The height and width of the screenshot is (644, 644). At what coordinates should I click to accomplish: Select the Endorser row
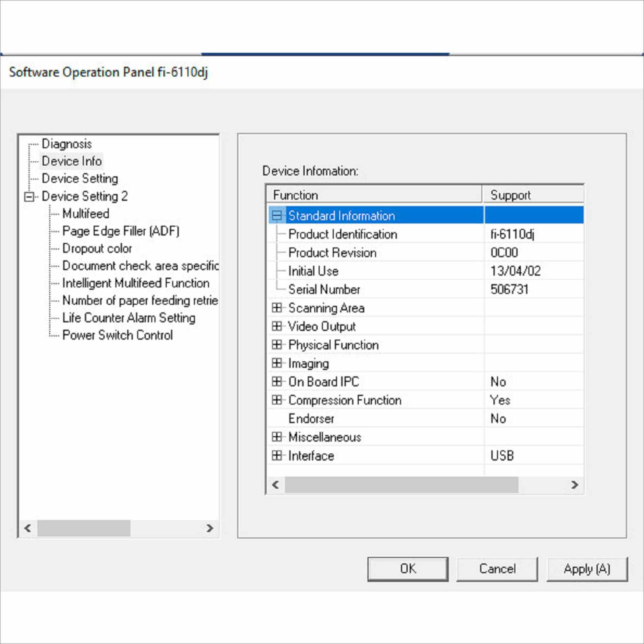(x=426, y=419)
